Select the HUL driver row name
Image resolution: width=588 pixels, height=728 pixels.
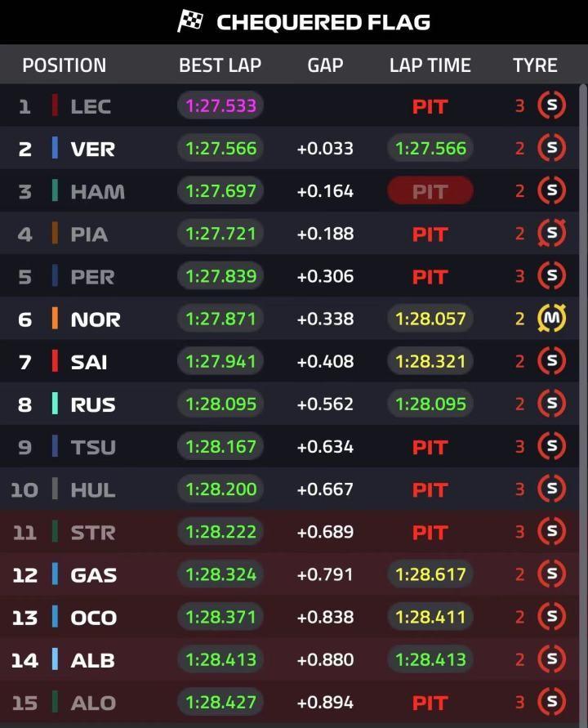92,489
